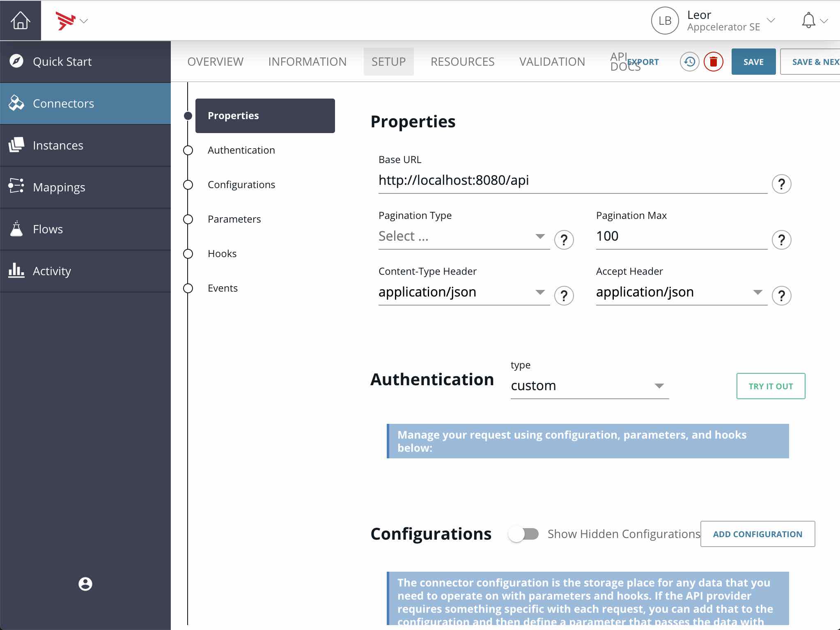Click the Flows flask icon
Viewport: 840px width, 630px height.
16,229
